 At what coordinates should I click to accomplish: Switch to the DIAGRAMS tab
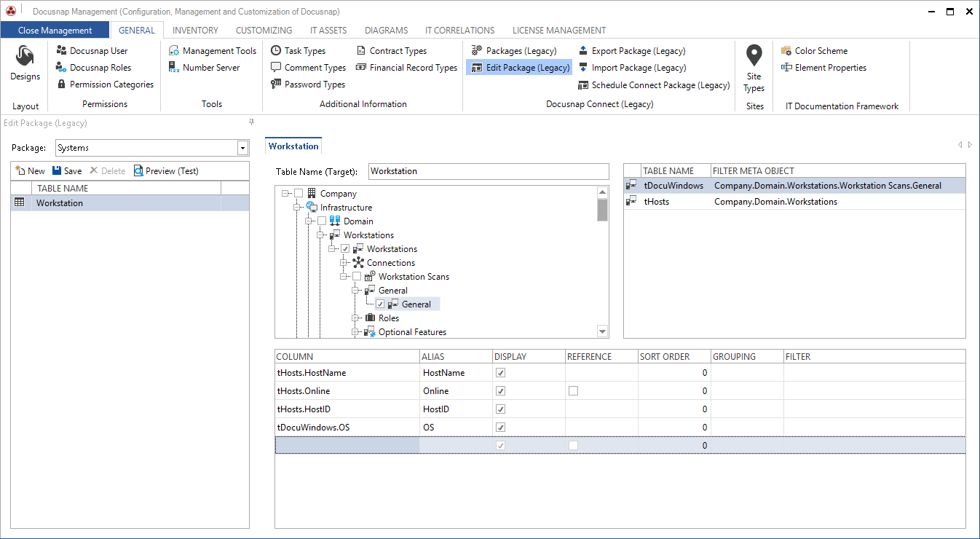click(387, 31)
